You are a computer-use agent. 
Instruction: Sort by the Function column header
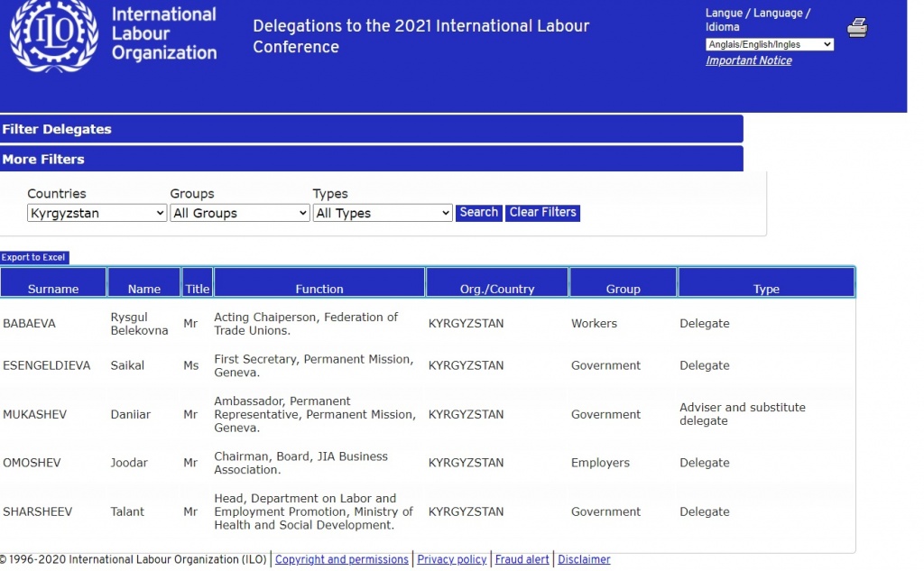(x=319, y=289)
